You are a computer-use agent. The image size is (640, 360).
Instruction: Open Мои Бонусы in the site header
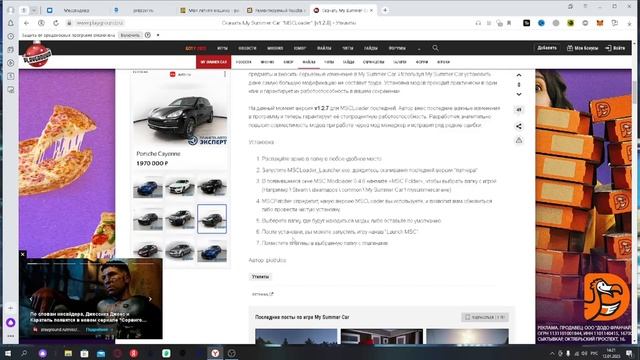[582, 48]
